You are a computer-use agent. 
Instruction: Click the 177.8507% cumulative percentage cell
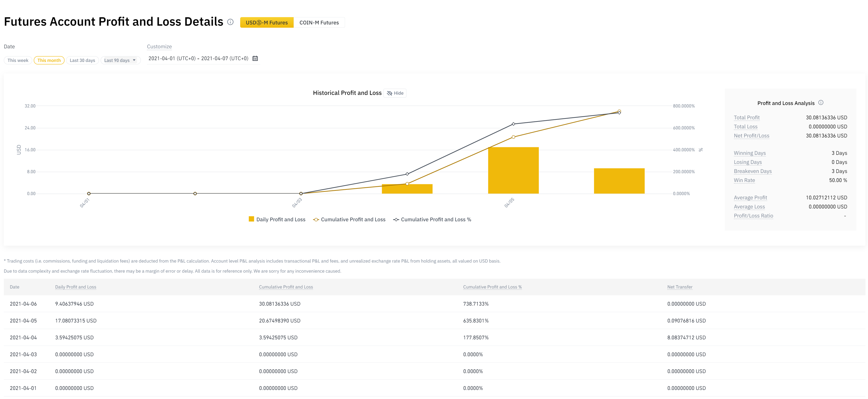pyautogui.click(x=475, y=337)
